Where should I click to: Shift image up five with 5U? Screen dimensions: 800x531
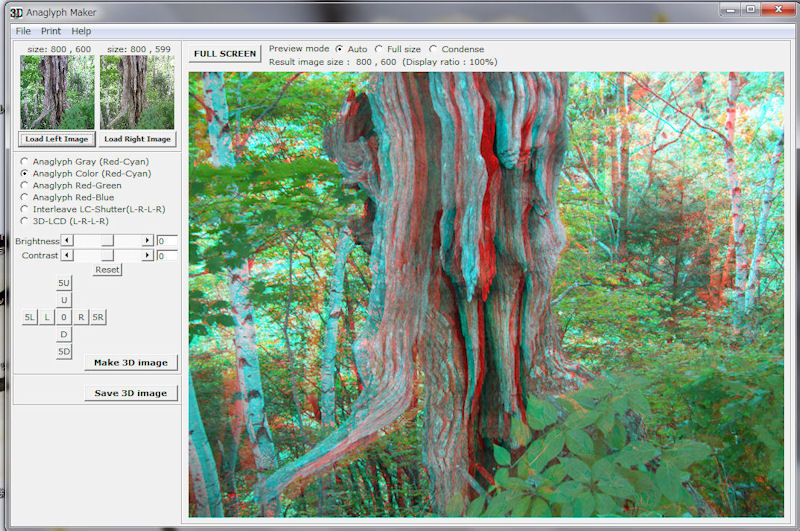coord(64,283)
